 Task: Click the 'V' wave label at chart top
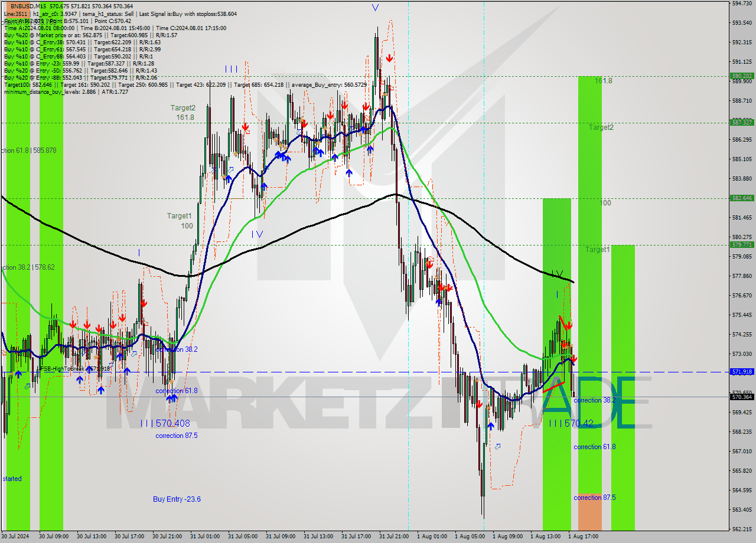(x=376, y=8)
